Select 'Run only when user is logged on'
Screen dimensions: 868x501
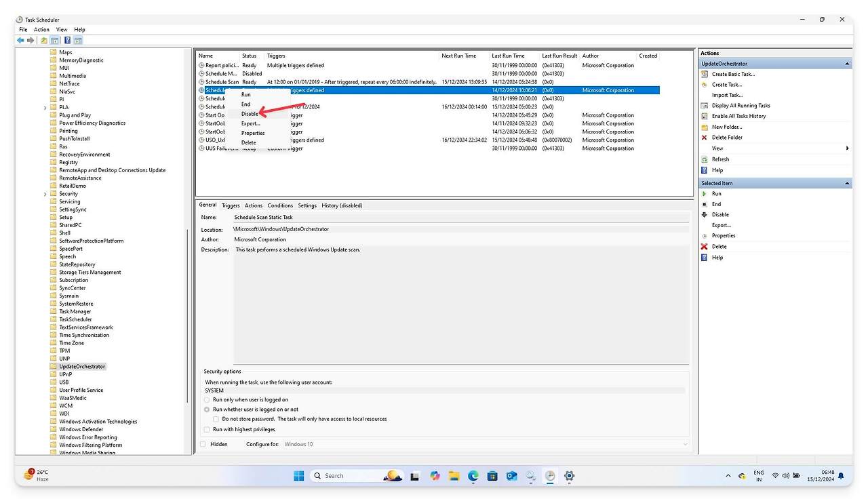click(x=207, y=400)
